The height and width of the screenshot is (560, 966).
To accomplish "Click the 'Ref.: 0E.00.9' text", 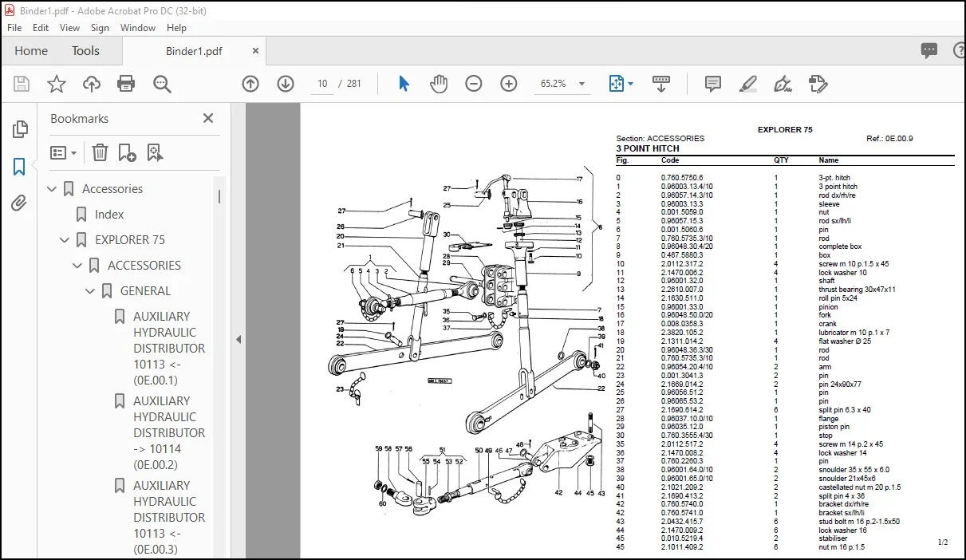I will [x=889, y=139].
